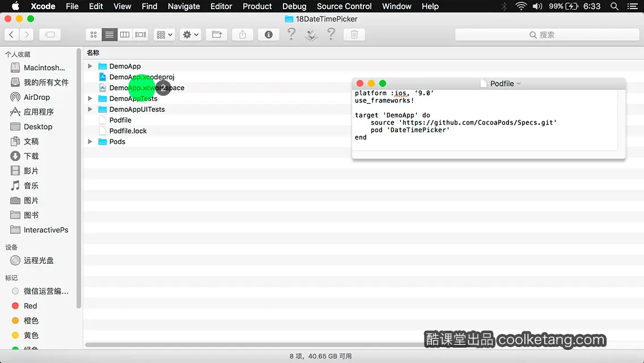This screenshot has width=644, height=363.
Task: Select the DemoAppUITests folder row
Action: tap(137, 109)
